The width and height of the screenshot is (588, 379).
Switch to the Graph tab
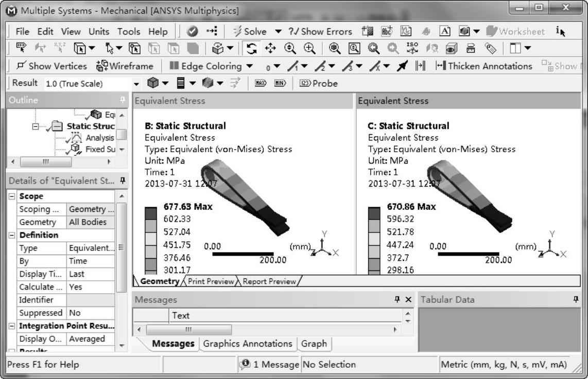pos(314,344)
